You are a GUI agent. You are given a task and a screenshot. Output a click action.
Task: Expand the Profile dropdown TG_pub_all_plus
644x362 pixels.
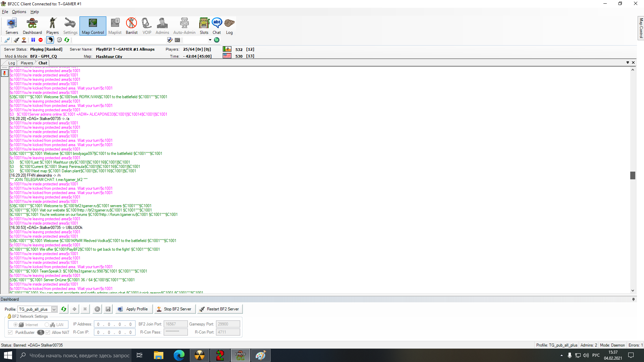(x=54, y=309)
